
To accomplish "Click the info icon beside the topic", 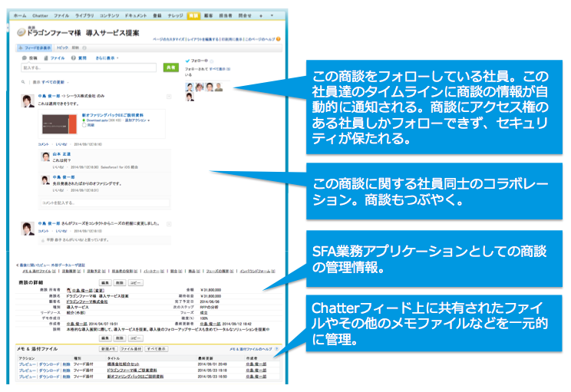I will [84, 48].
